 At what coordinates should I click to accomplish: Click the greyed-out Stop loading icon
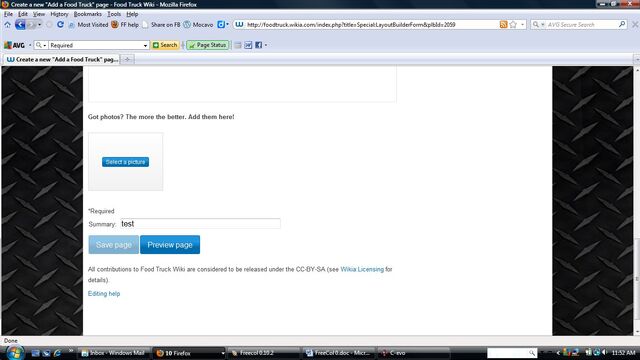(x=49, y=24)
